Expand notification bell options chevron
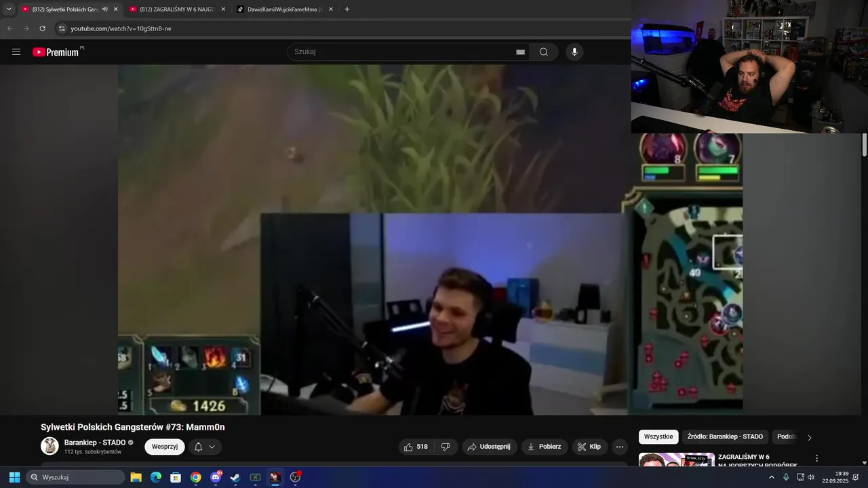The width and height of the screenshot is (868, 488). pos(212,447)
